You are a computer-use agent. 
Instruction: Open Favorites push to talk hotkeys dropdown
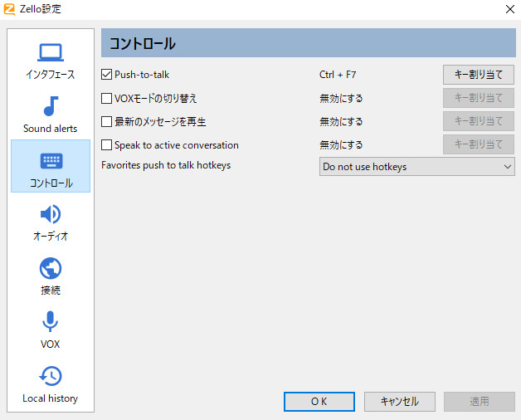coord(416,167)
